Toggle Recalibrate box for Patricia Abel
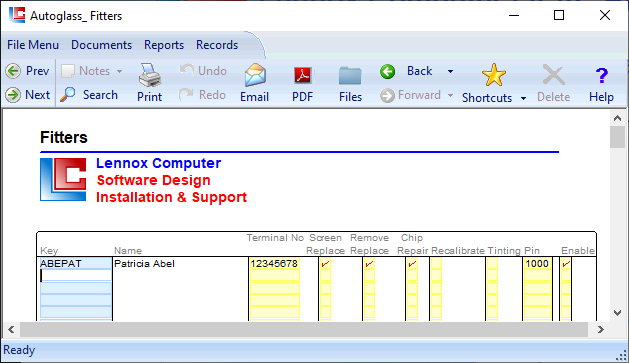 (436, 264)
